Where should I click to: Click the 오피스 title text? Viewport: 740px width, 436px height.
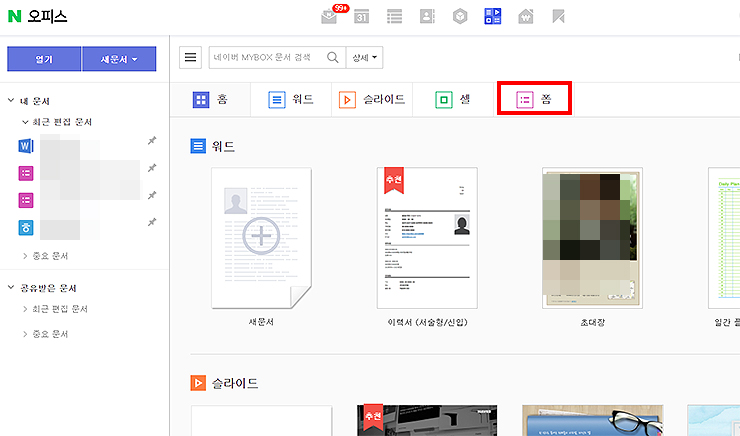(47, 17)
